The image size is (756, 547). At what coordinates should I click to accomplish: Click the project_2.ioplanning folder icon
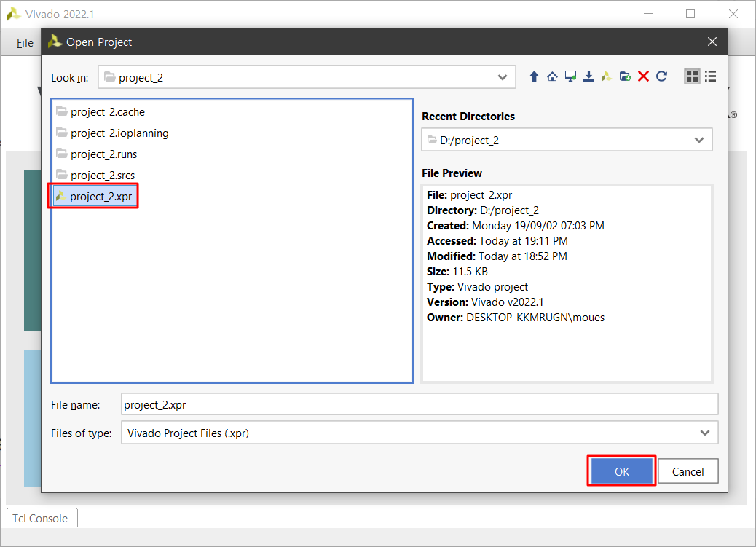(62, 133)
